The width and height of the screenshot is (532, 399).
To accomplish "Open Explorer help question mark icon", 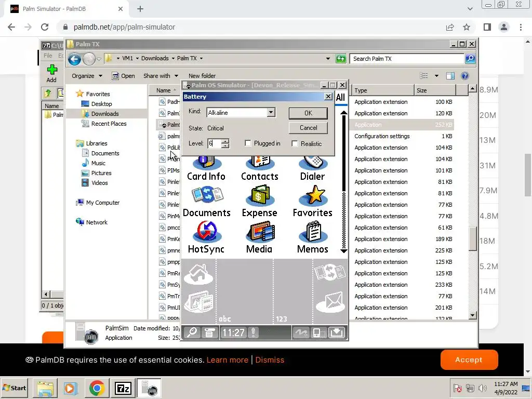I will (465, 76).
